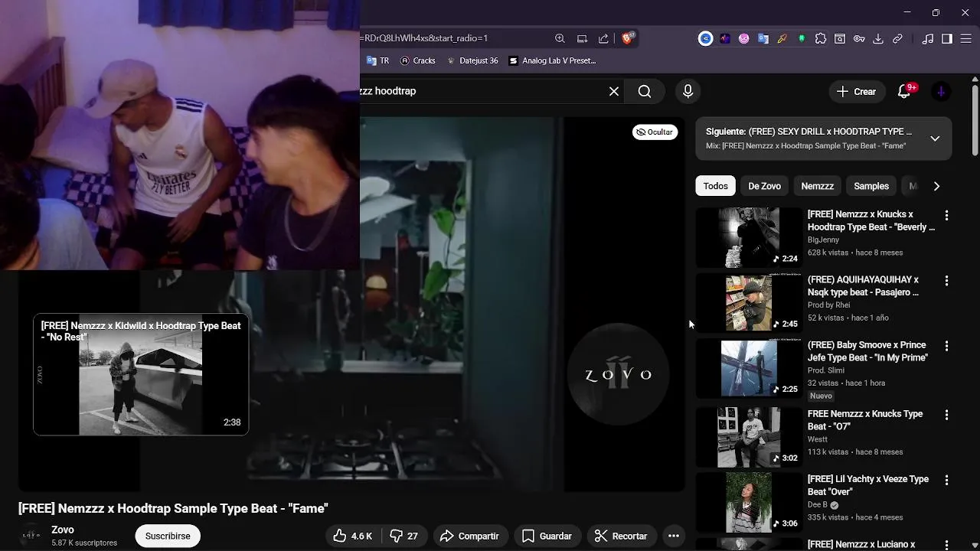The width and height of the screenshot is (980, 551).
Task: Open Nemzzz x Knucks O7 thumbnail
Action: click(x=749, y=437)
